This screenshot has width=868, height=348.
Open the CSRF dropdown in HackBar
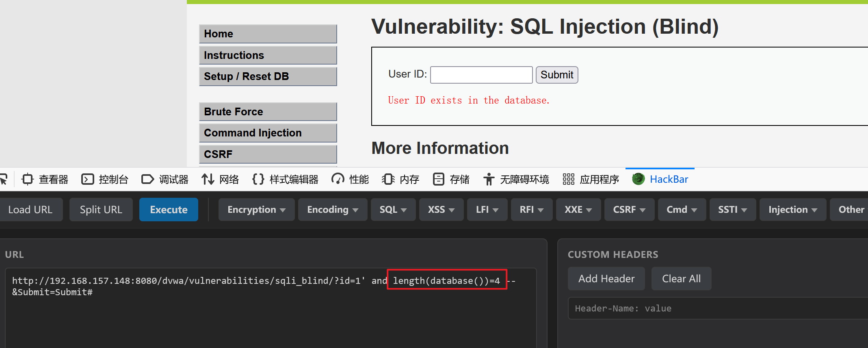(629, 210)
